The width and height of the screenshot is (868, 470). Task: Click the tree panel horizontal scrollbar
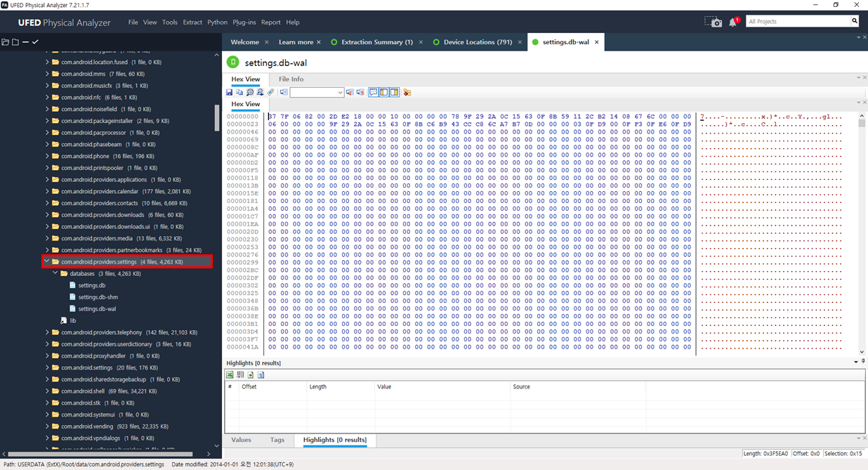(99, 455)
